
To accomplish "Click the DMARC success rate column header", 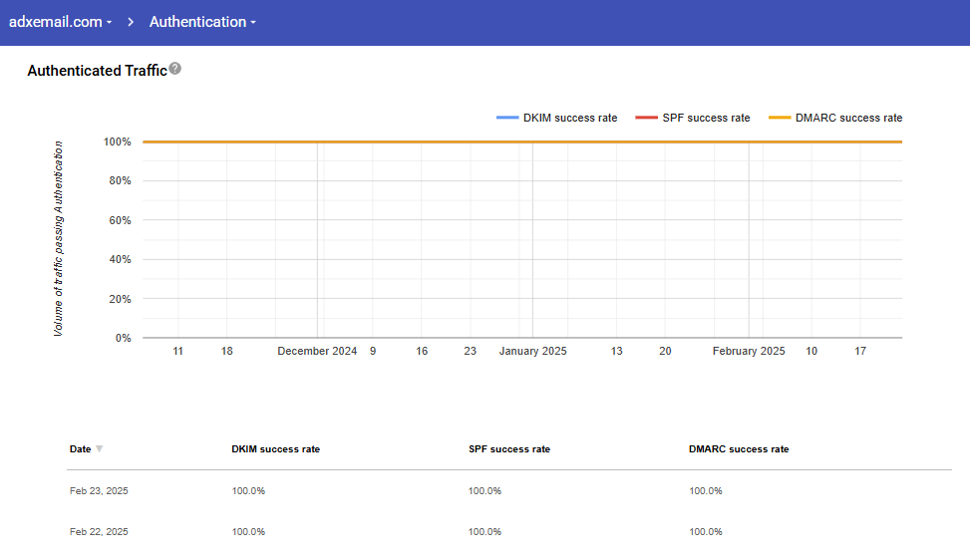I will 738,449.
